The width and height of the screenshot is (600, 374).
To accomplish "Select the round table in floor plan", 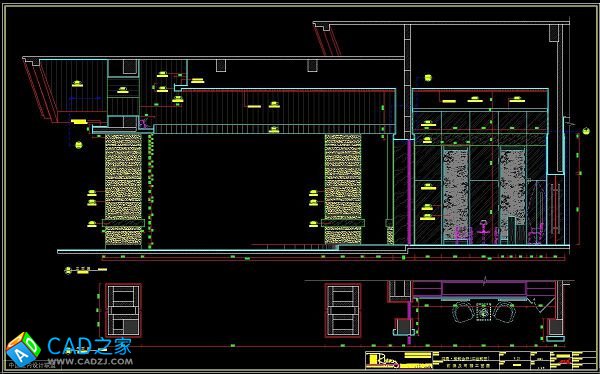I will coord(484,312).
